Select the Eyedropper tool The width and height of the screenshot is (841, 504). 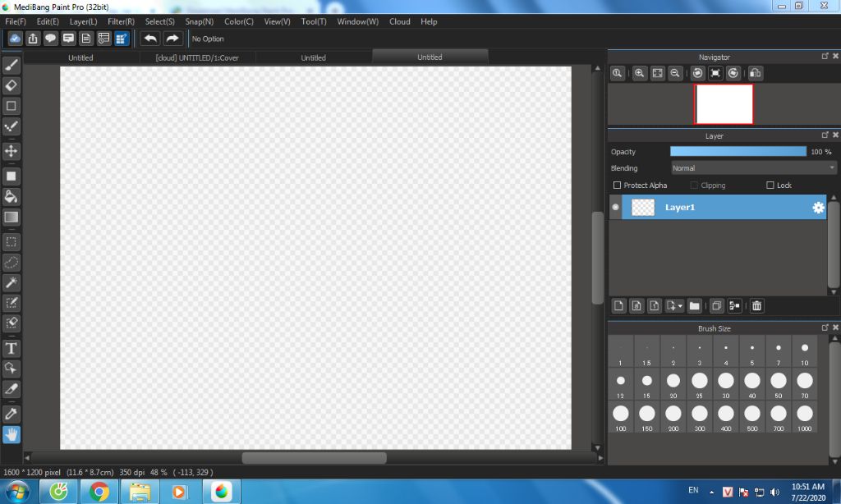point(11,413)
